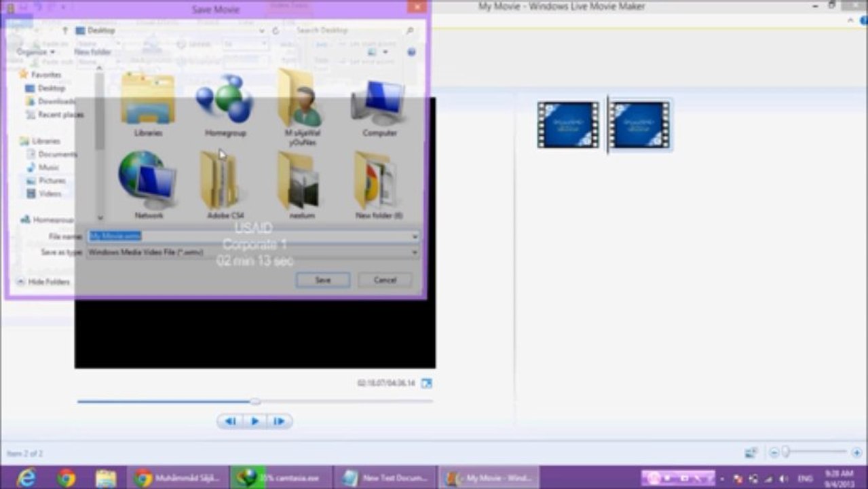The width and height of the screenshot is (868, 489).
Task: Click the help icon in Save dialog
Action: coord(411,52)
